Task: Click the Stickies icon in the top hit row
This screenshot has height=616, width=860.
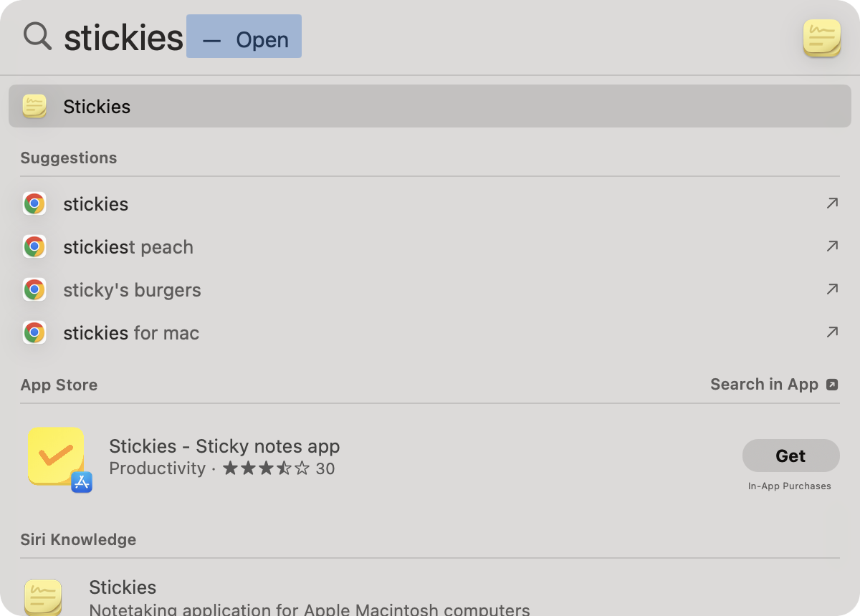Action: [x=34, y=106]
